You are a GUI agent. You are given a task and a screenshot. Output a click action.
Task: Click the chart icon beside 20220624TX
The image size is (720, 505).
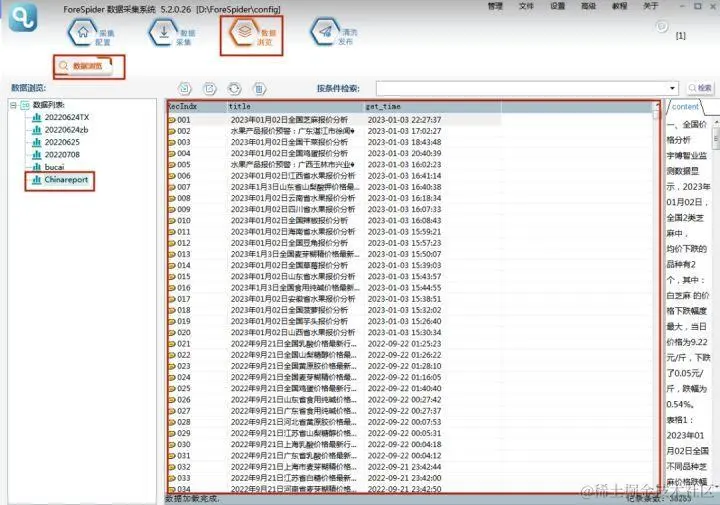click(37, 118)
